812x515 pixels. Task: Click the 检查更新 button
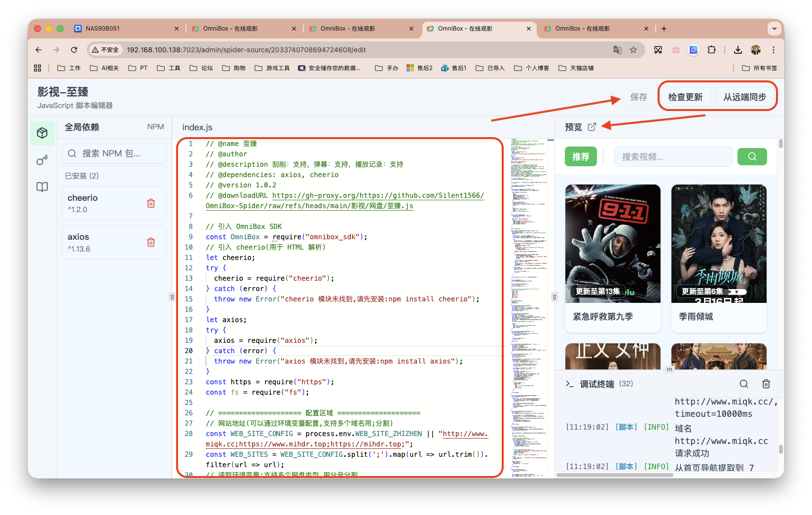685,97
